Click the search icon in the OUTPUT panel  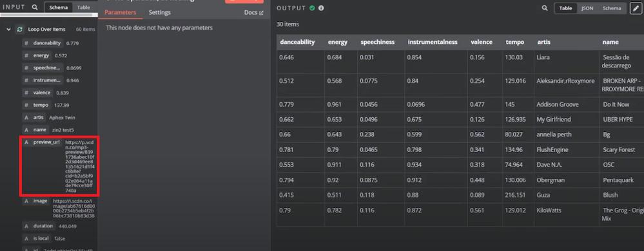tap(545, 8)
